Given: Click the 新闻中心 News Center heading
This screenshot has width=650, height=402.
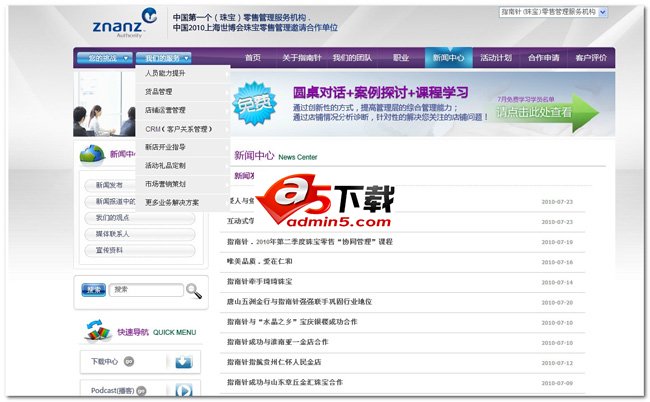Looking at the screenshot, I should (276, 156).
